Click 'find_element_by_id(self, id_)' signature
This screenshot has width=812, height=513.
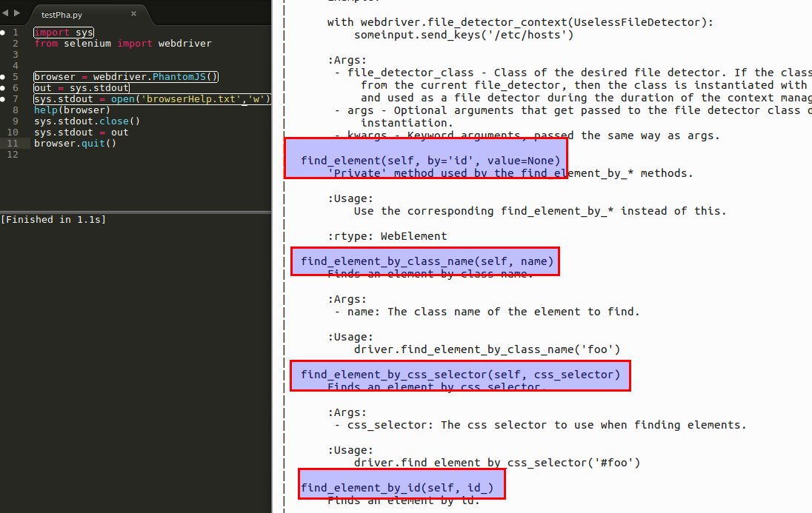[397, 488]
